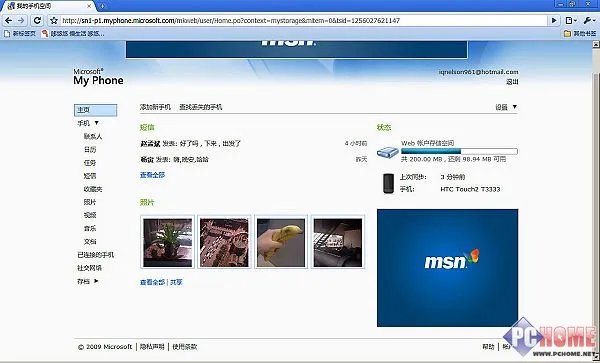Click the Go arrow beside the address bar
Viewport: 600px width, 363px height.
[x=554, y=21]
